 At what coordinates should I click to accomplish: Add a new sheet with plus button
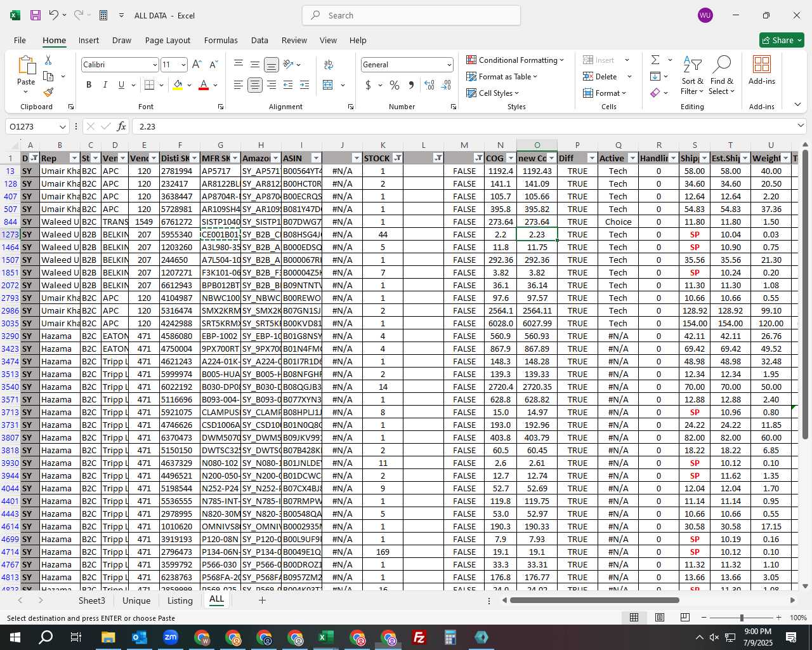pos(262,600)
